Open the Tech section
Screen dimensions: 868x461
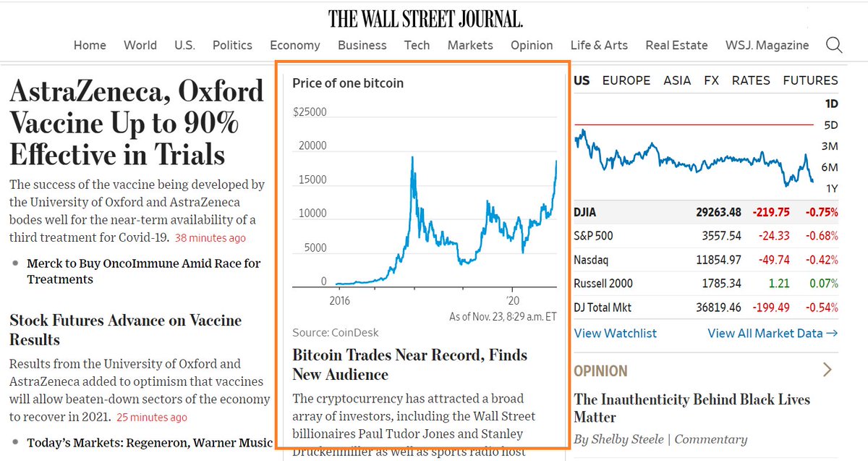click(417, 45)
